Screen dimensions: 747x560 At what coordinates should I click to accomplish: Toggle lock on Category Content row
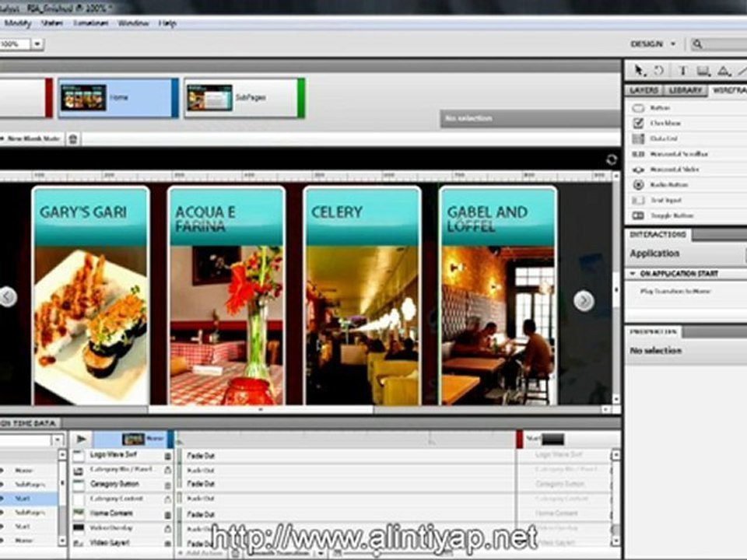coord(168,499)
